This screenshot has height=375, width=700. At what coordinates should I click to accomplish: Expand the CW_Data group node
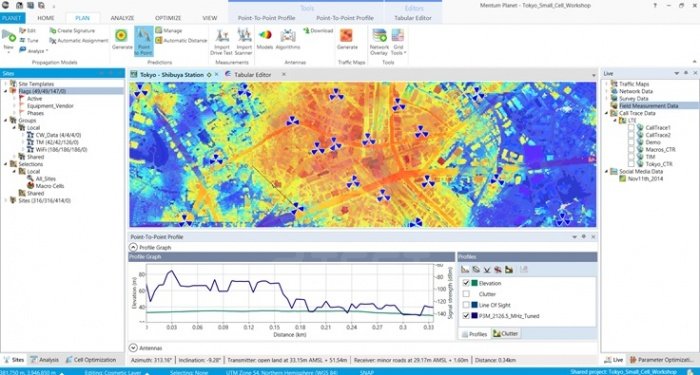point(23,135)
